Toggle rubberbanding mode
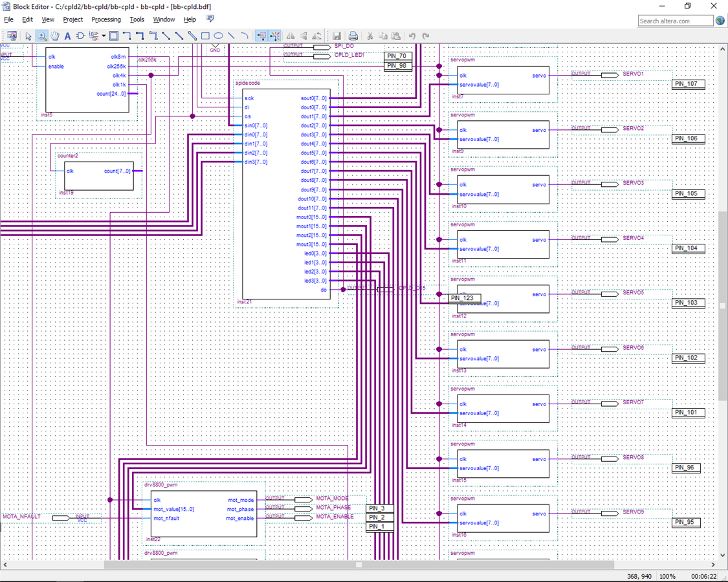Image resolution: width=728 pixels, height=582 pixels. 261,36
